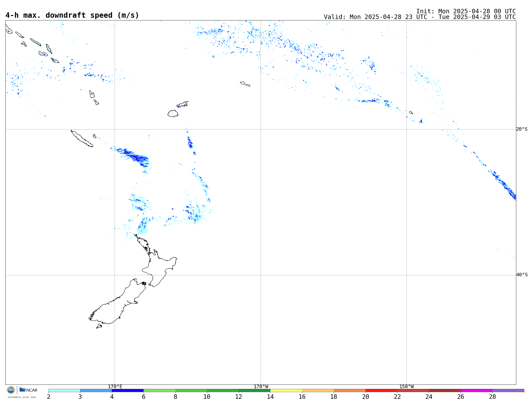Click the 150°W longitude label
Screen dimensions: 532x400
tap(407, 386)
